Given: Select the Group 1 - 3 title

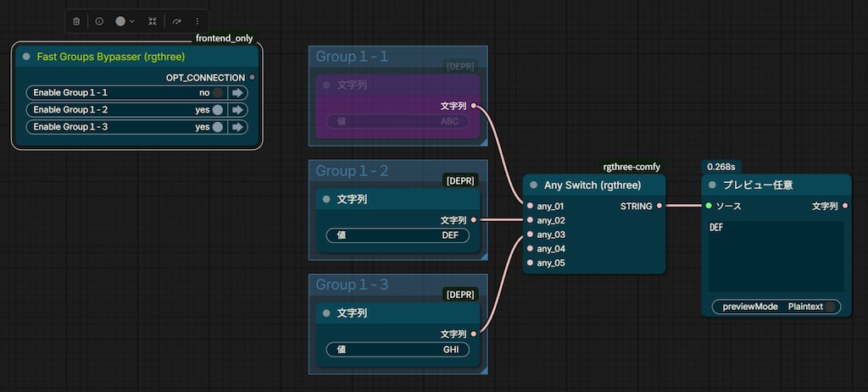Looking at the screenshot, I should pos(352,284).
